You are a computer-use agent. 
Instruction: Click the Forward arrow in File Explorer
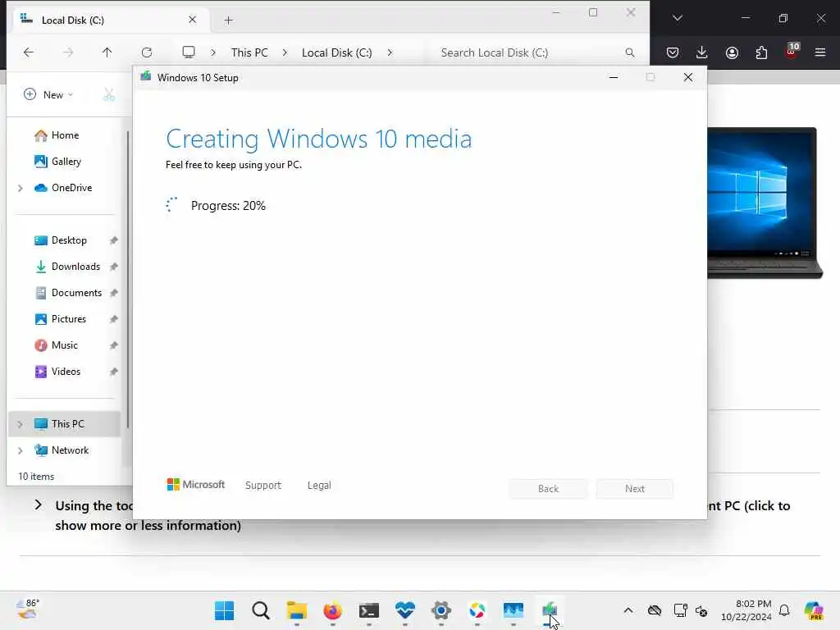click(68, 52)
